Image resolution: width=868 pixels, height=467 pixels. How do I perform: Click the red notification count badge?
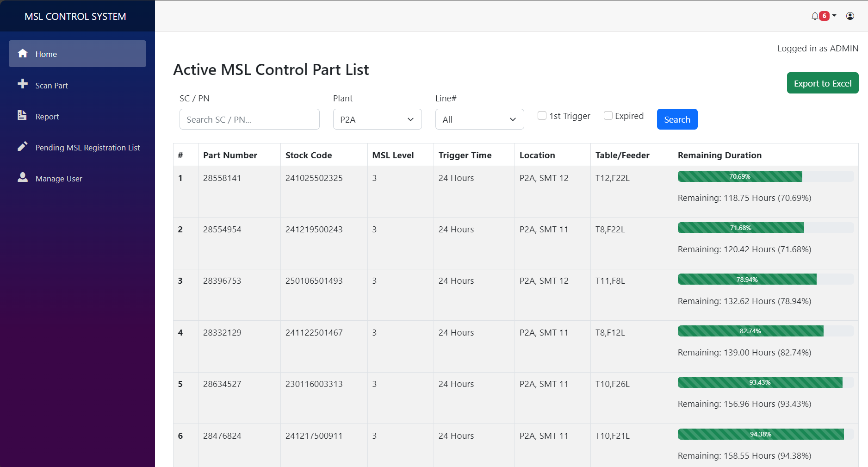tap(824, 16)
